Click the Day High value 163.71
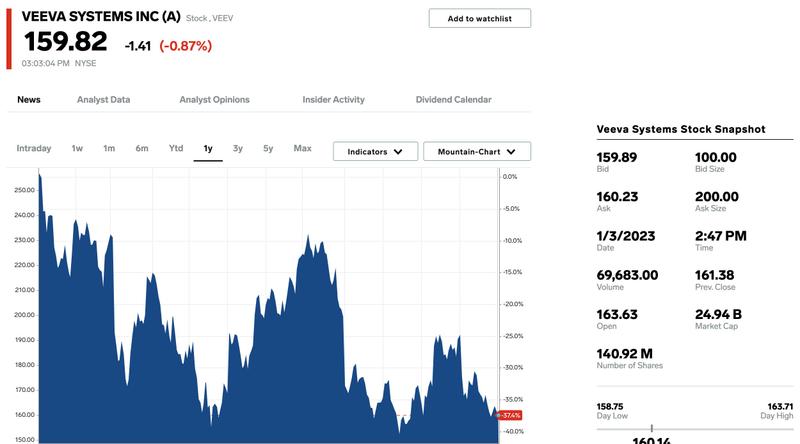This screenshot has height=444, width=800. [781, 407]
